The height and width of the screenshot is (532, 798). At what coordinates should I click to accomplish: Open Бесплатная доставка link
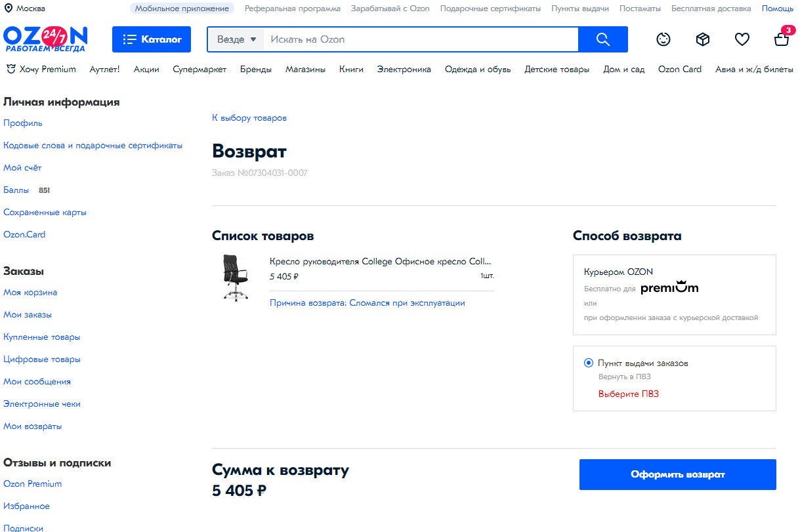711,9
